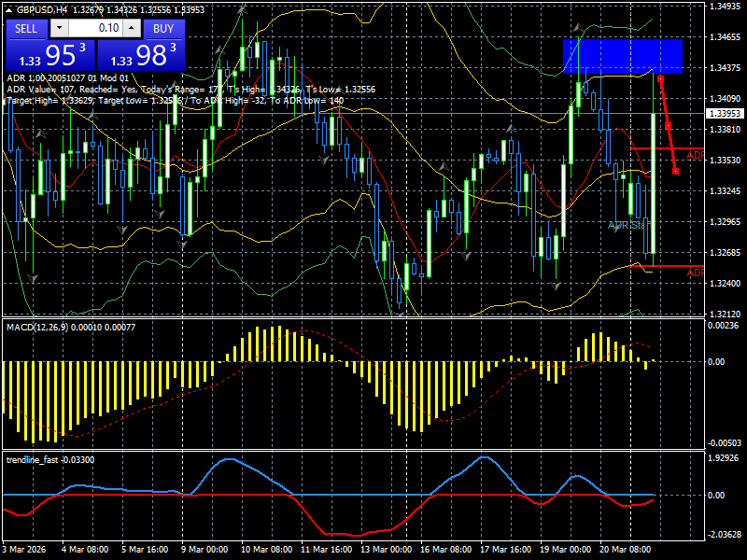Click the '11 Mar 16:00' time label
The width and height of the screenshot is (747, 560).
pos(327,550)
